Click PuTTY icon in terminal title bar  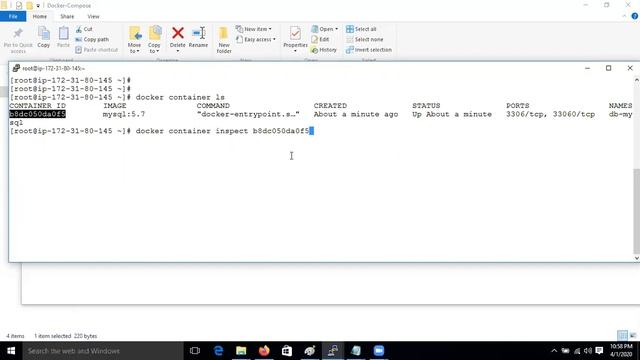point(16,68)
